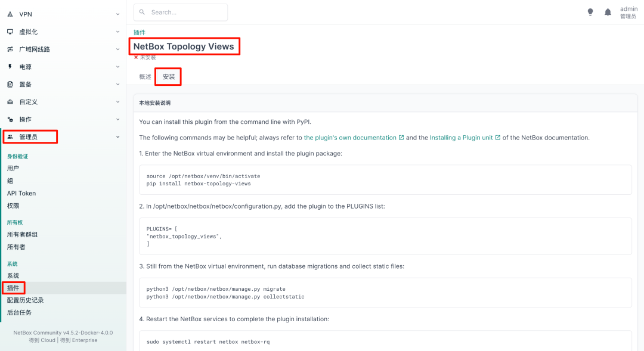Collapse the 管理员 menu chevron
644x351 pixels.
point(118,136)
